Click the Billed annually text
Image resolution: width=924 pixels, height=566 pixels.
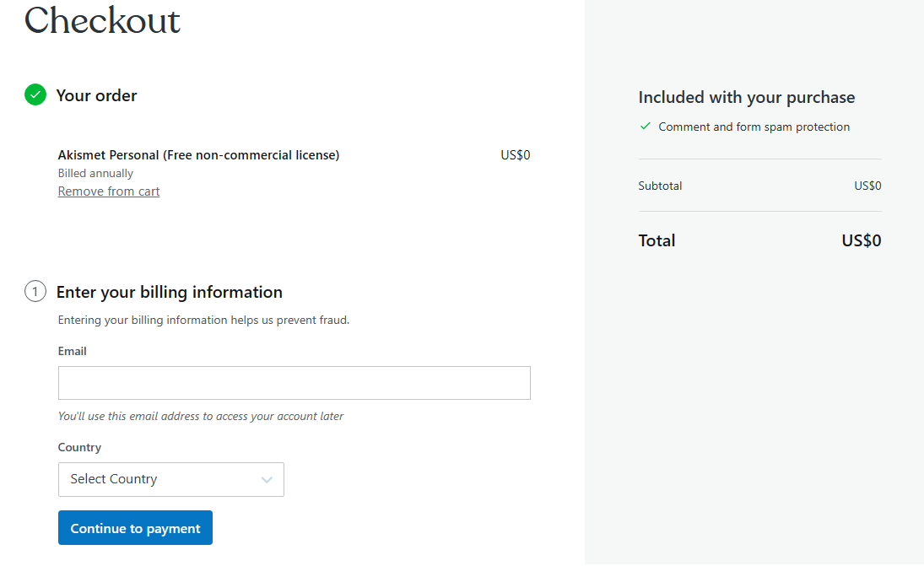tap(95, 173)
